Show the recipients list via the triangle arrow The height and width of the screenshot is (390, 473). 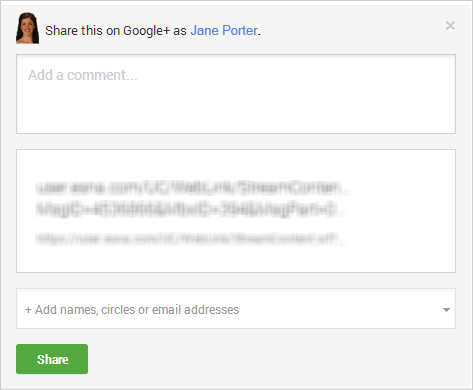(x=446, y=310)
